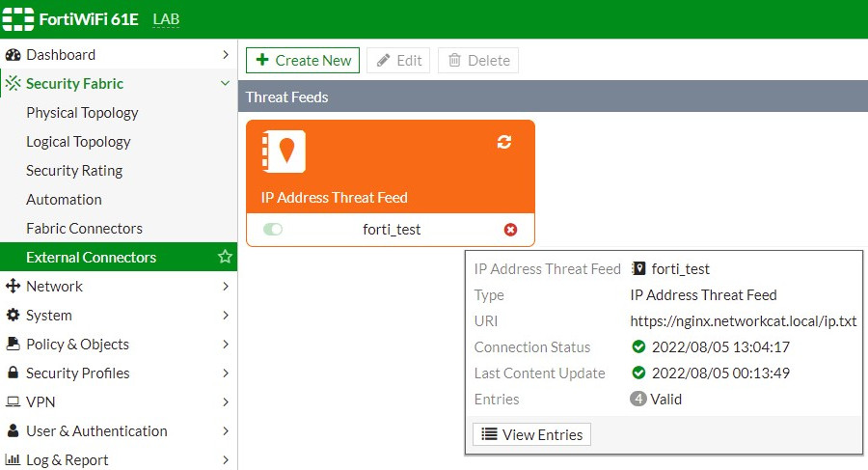The width and height of the screenshot is (868, 470).
Task: Click the forti_test feed icon in tooltip
Action: [638, 269]
